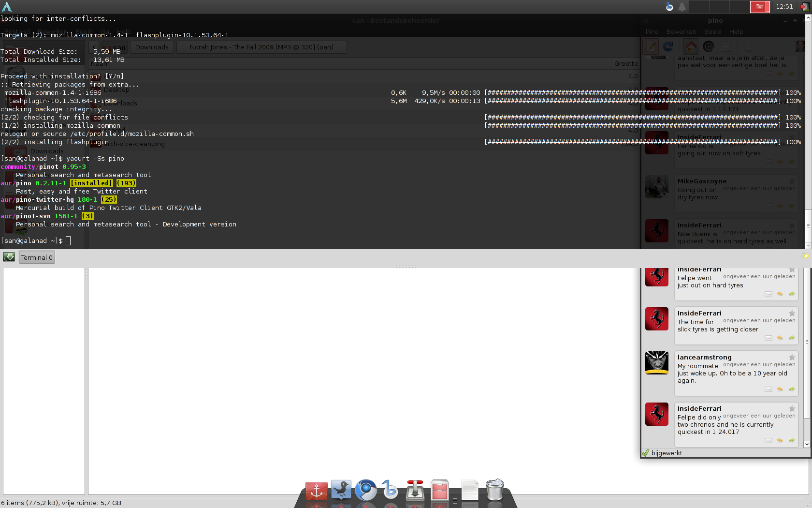The width and height of the screenshot is (812, 508).
Task: Click the MikeGascoyne username link
Action: click(702, 181)
